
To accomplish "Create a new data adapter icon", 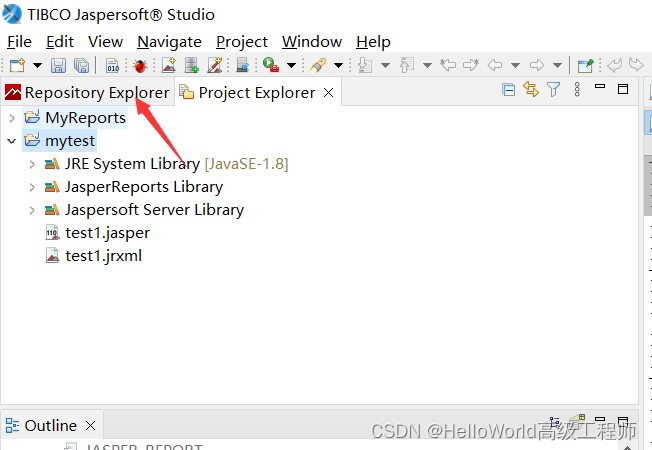I will 191,65.
